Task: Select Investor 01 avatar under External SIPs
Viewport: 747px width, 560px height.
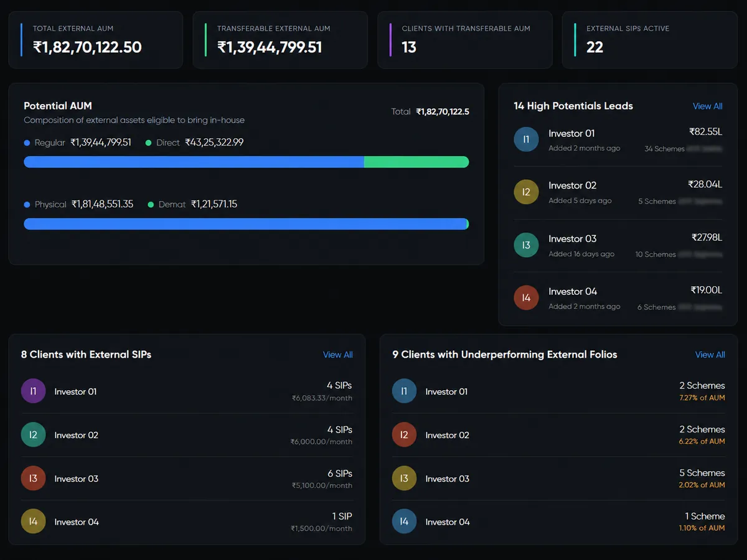Action: (x=34, y=391)
